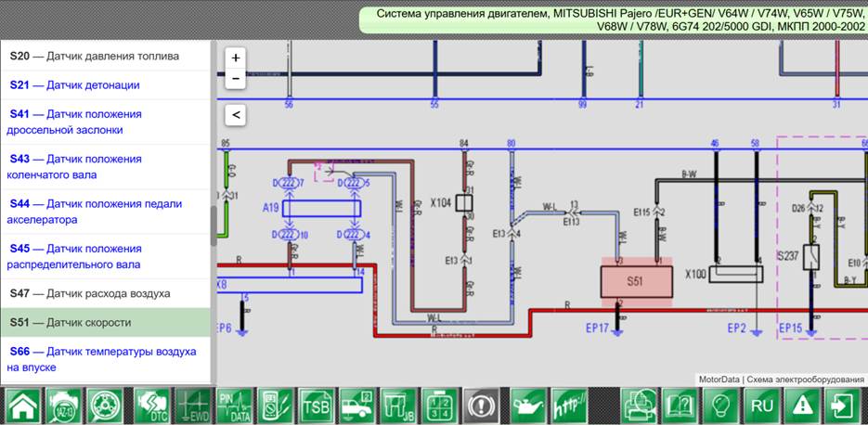Open the oil can service icon
Viewport: 868px width, 425px height.
click(x=528, y=406)
